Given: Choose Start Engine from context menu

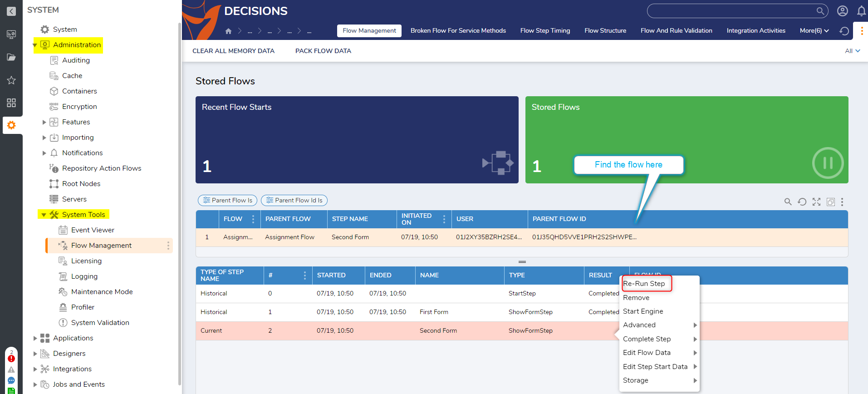Looking at the screenshot, I should (643, 311).
